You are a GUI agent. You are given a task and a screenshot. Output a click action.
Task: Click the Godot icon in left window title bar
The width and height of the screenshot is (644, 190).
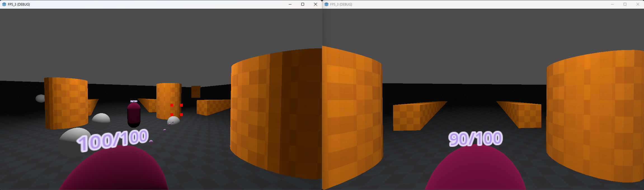point(4,4)
